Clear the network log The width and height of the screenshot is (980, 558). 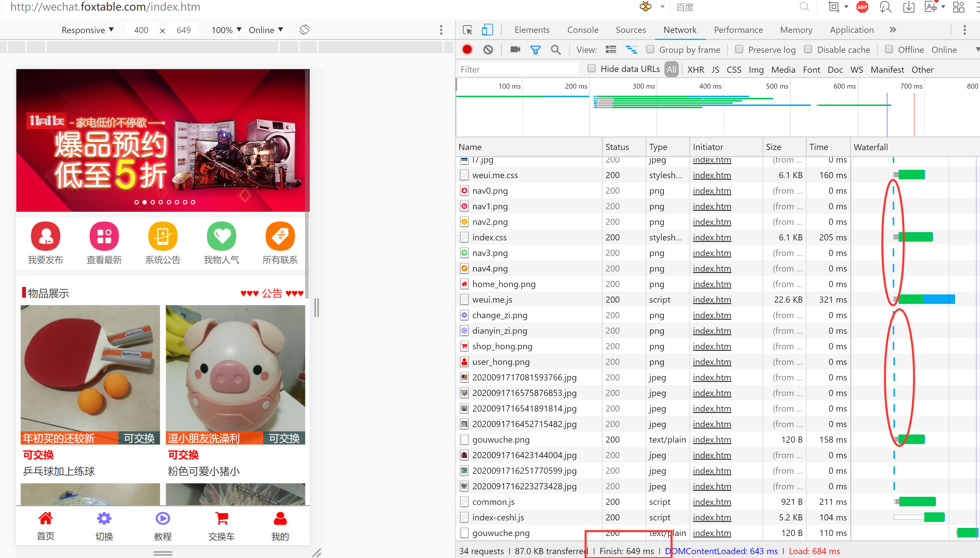pyautogui.click(x=488, y=49)
